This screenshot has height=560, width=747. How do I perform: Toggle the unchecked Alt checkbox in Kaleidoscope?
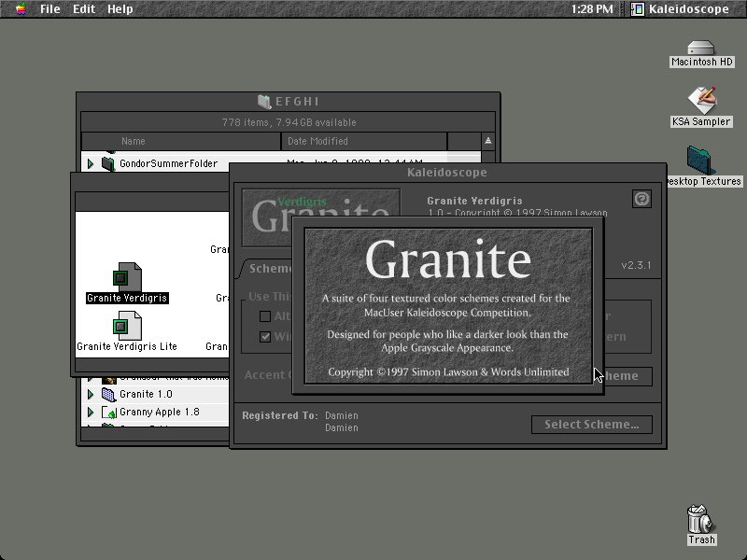tap(265, 316)
